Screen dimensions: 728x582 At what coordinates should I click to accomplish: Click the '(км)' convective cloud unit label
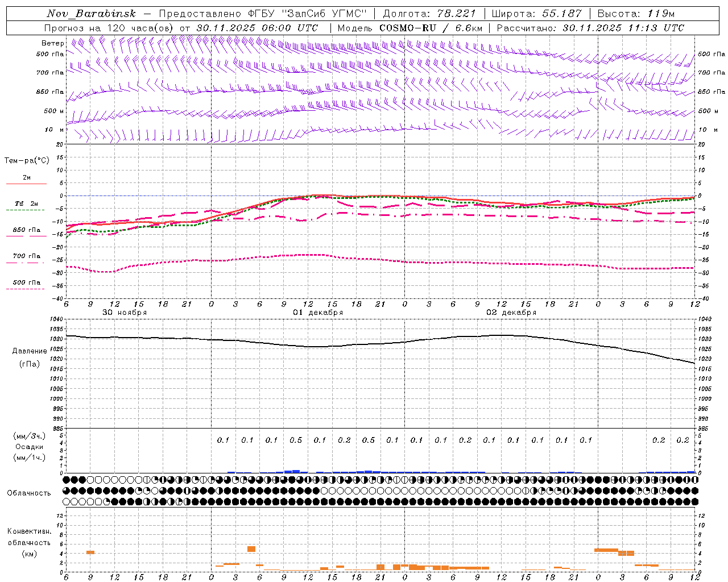(29, 554)
